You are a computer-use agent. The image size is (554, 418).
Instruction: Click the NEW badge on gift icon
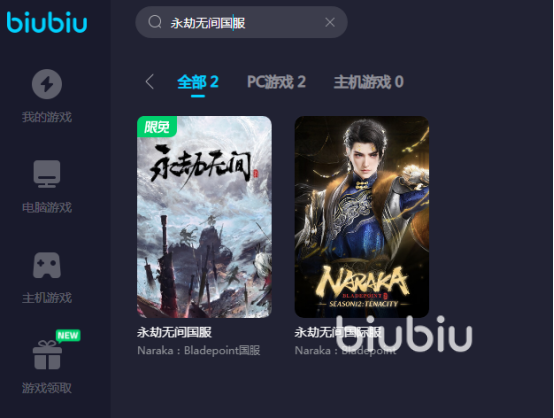(x=68, y=335)
